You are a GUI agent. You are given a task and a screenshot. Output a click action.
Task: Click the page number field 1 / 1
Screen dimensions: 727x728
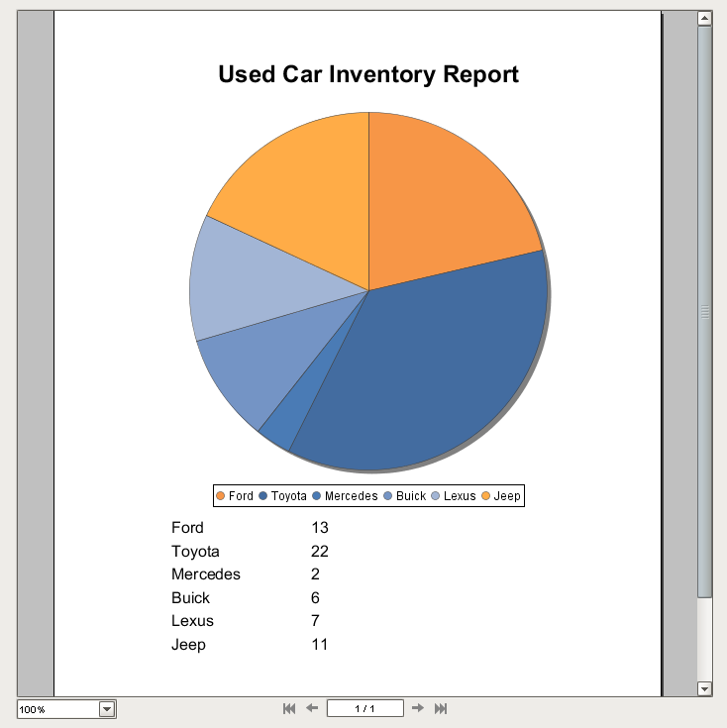(x=364, y=708)
